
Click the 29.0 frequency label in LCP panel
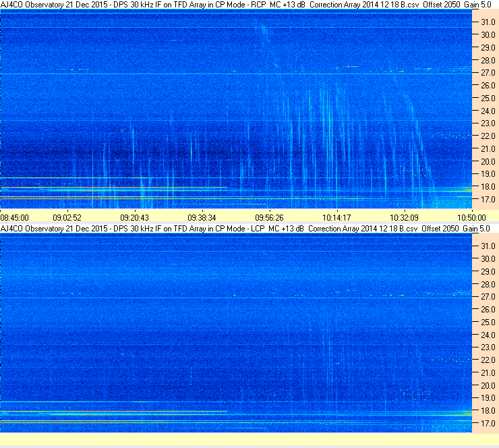488,272
